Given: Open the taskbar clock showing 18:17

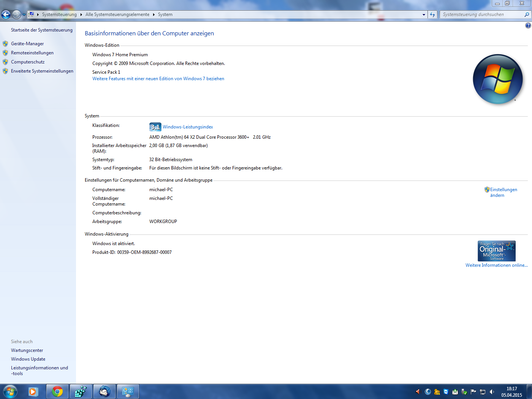Looking at the screenshot, I should click(511, 392).
